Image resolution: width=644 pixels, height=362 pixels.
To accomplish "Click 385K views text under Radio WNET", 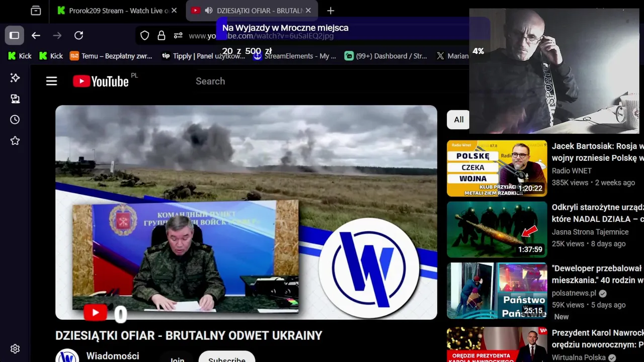I will [570, 183].
